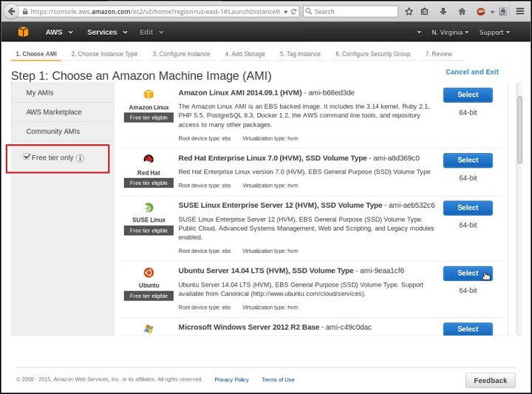Image resolution: width=532 pixels, height=394 pixels.
Task: Click the ami-b66ed3de identifier text
Action: [x=331, y=92]
